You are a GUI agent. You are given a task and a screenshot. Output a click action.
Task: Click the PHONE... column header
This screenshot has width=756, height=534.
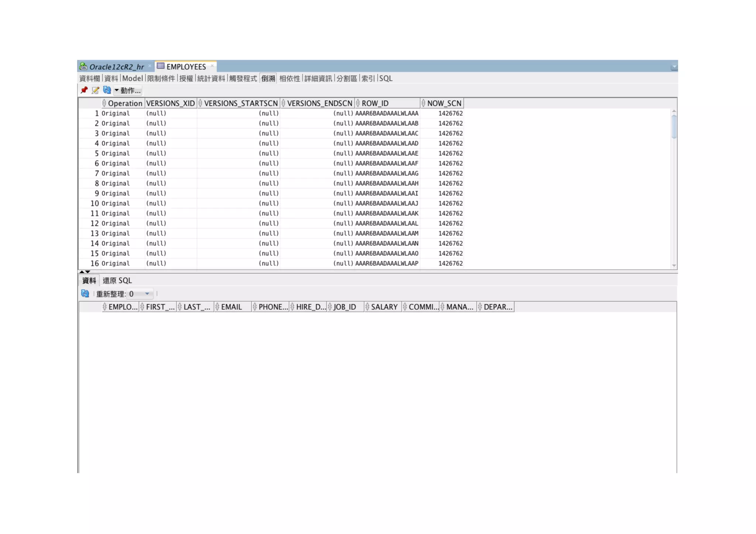[x=271, y=307]
